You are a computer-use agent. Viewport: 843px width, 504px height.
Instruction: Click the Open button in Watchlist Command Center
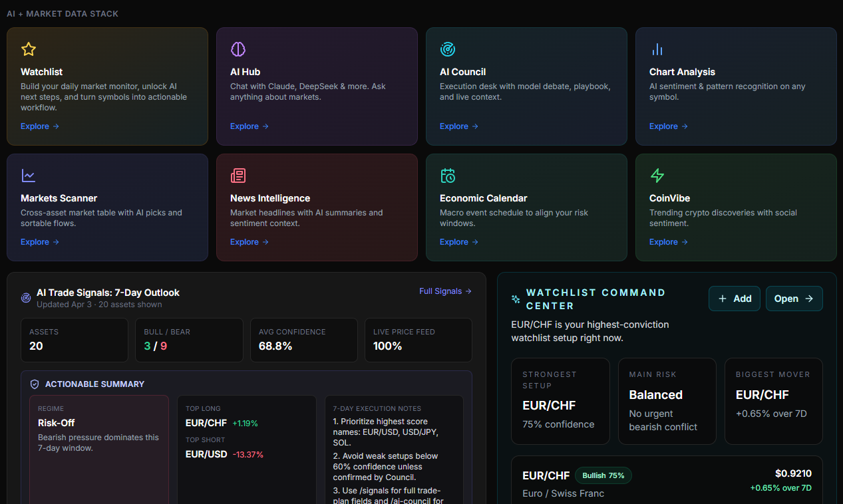pos(794,299)
